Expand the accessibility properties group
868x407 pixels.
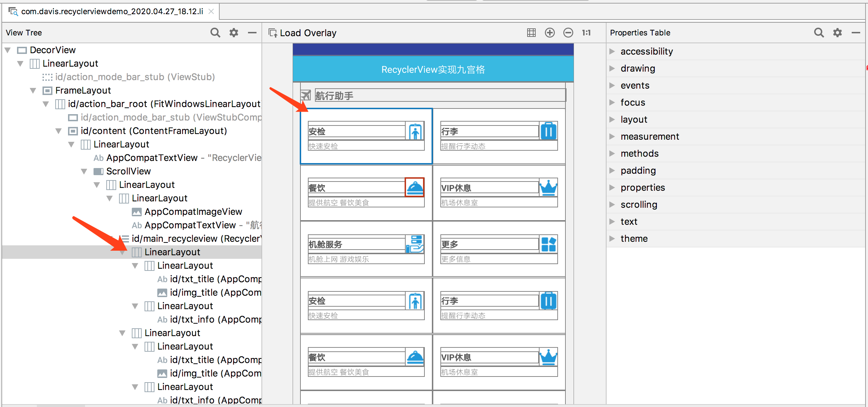[612, 51]
